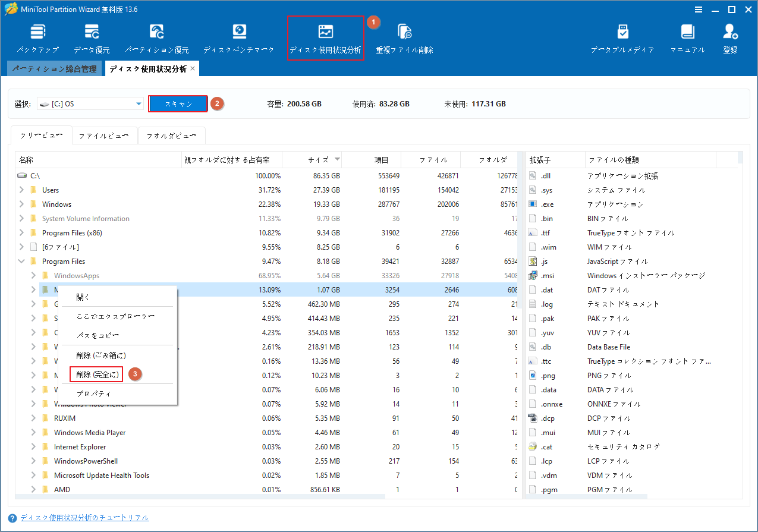This screenshot has width=758, height=532.
Task: Switch to the フォルダビュー tab
Action: click(172, 136)
